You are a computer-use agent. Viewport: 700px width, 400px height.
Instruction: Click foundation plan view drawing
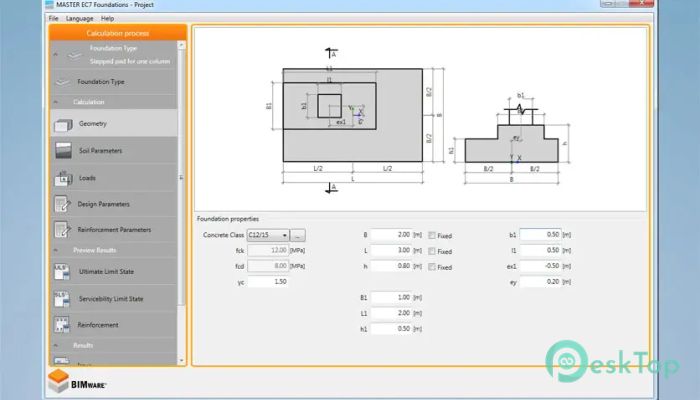[353, 115]
